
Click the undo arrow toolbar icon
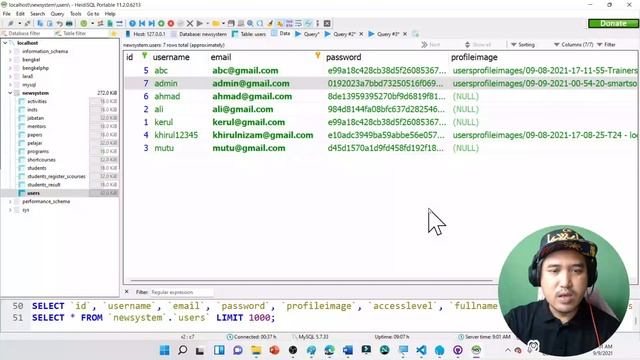point(60,23)
